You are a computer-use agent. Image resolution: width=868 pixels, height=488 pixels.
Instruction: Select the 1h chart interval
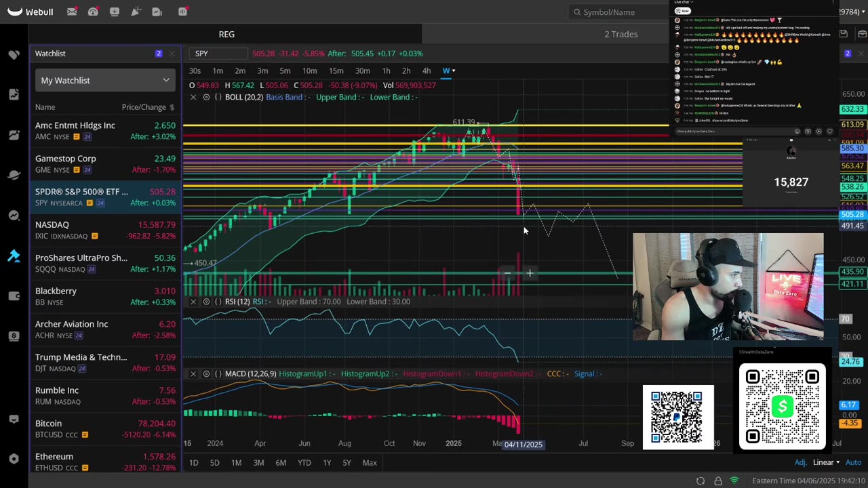tap(386, 70)
